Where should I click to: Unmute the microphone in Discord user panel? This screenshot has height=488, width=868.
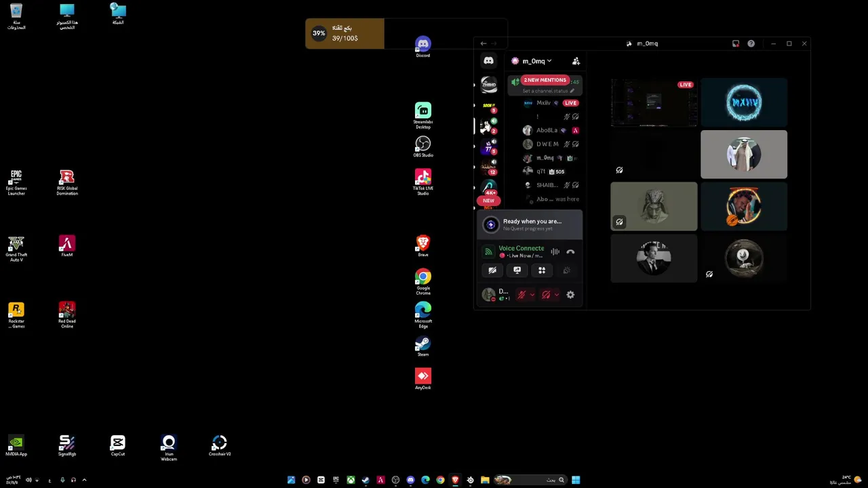tap(521, 295)
